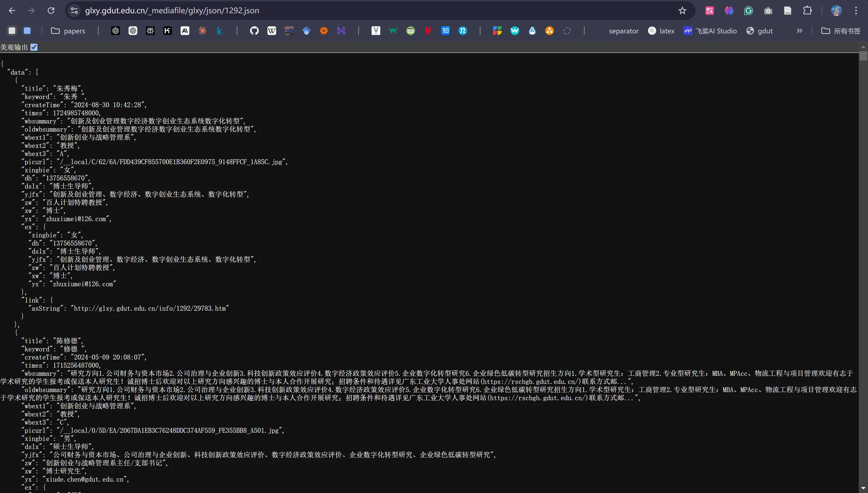Image resolution: width=868 pixels, height=493 pixels.
Task: Click the camera screenshot extension icon
Action: (768, 10)
